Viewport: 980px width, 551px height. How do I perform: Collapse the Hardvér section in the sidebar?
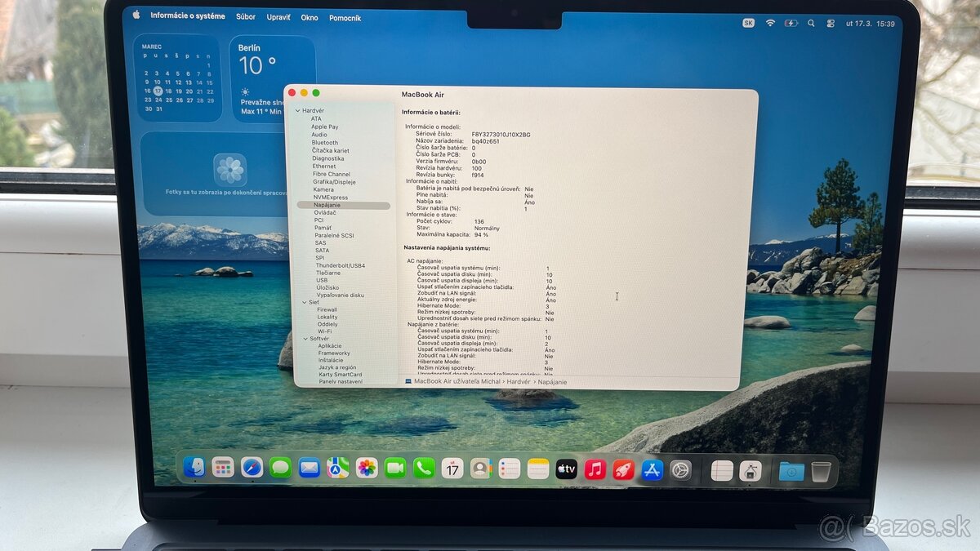297,110
